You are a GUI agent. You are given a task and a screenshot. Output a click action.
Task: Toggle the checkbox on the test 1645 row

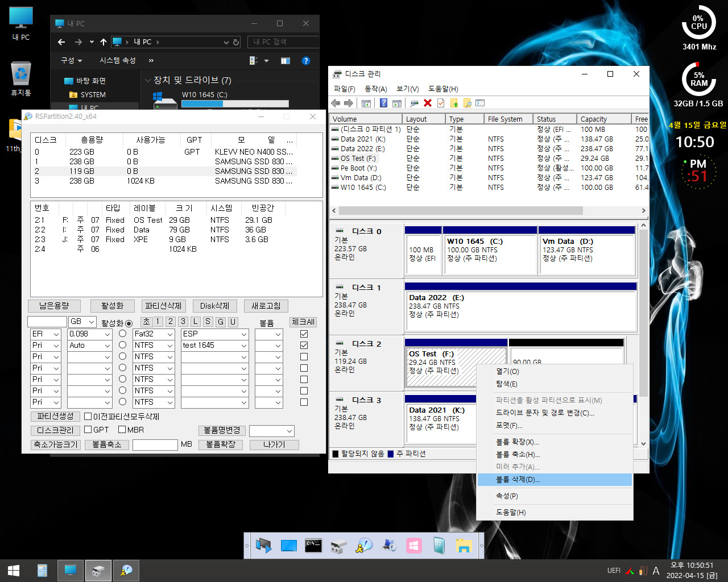(x=304, y=345)
